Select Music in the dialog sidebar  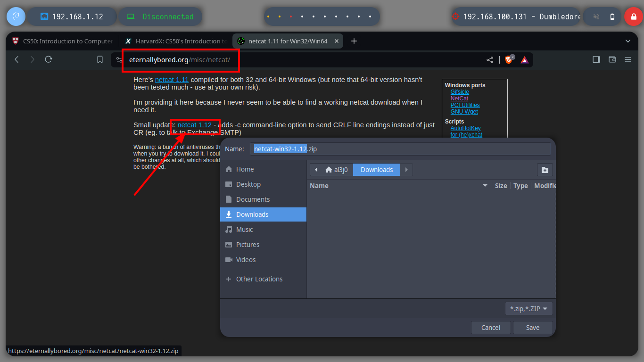point(263,230)
